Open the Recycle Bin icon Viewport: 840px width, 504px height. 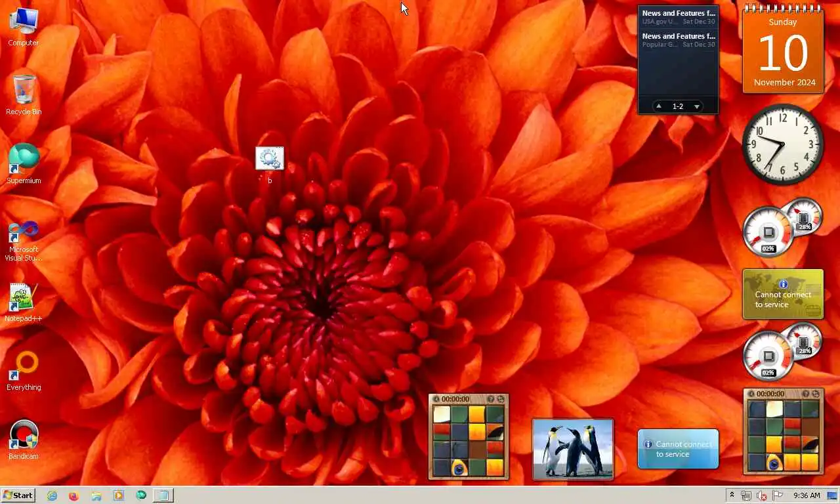pos(24,95)
